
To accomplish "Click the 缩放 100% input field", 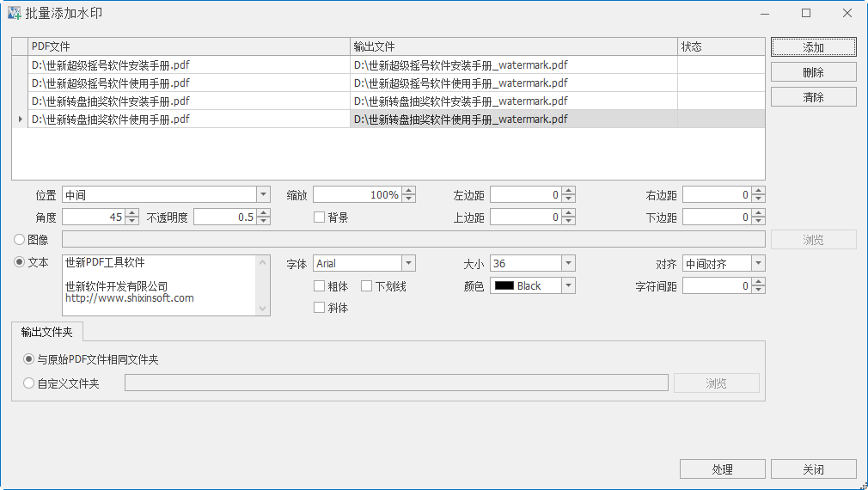I will pyautogui.click(x=358, y=194).
